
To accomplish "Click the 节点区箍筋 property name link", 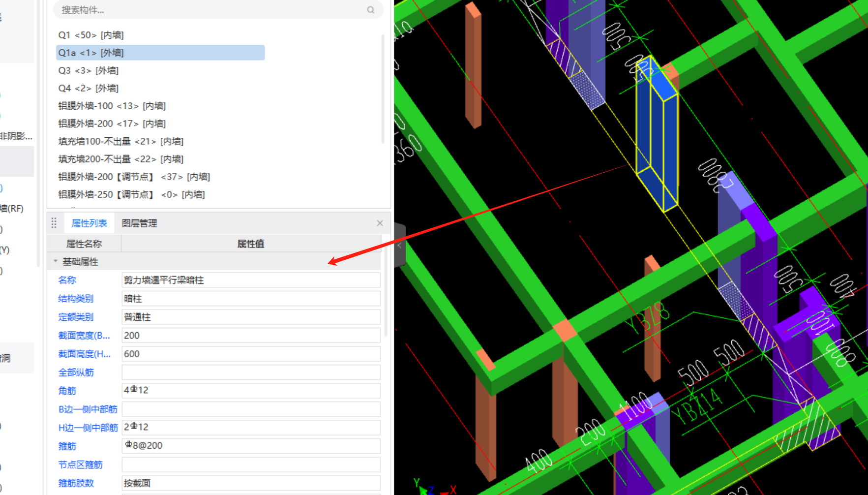I will [x=80, y=464].
